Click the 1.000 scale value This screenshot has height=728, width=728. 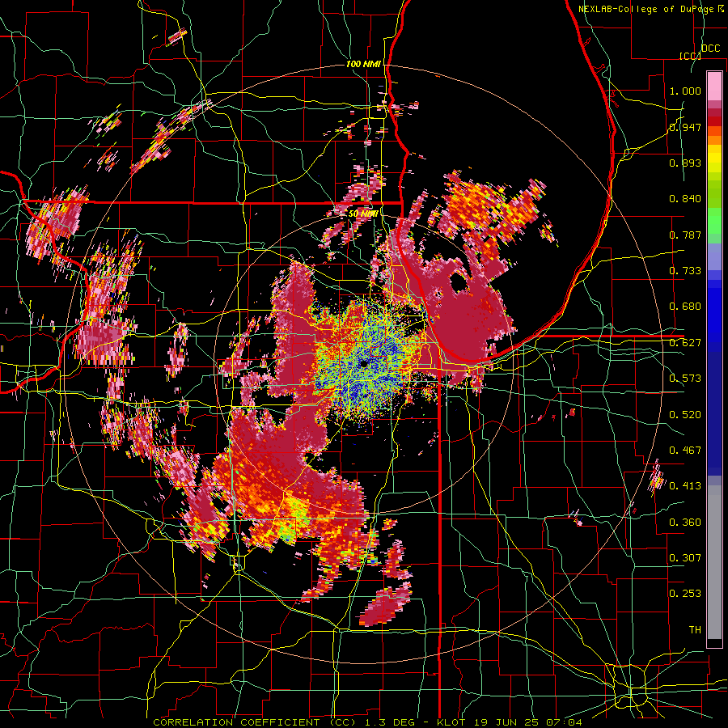(x=685, y=91)
